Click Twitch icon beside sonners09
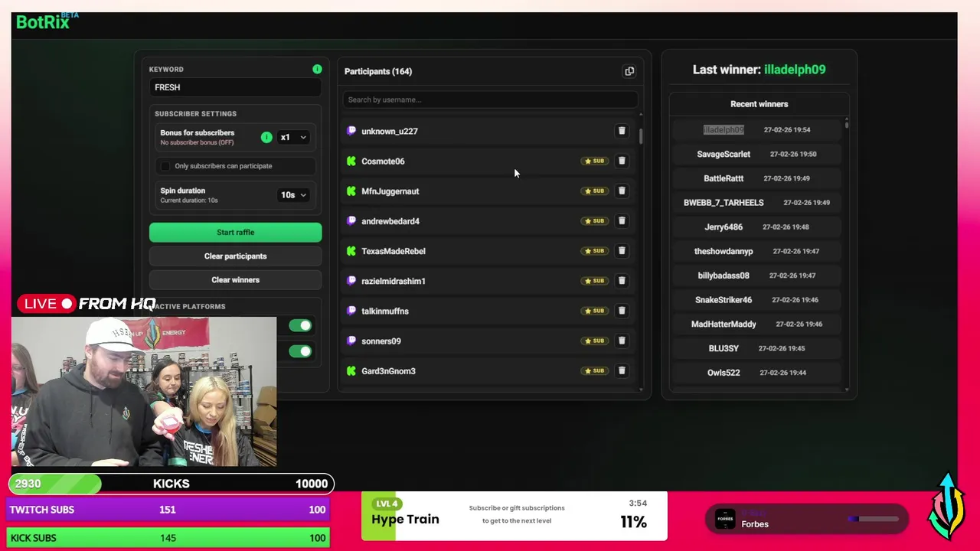This screenshot has height=551, width=980. tap(351, 341)
